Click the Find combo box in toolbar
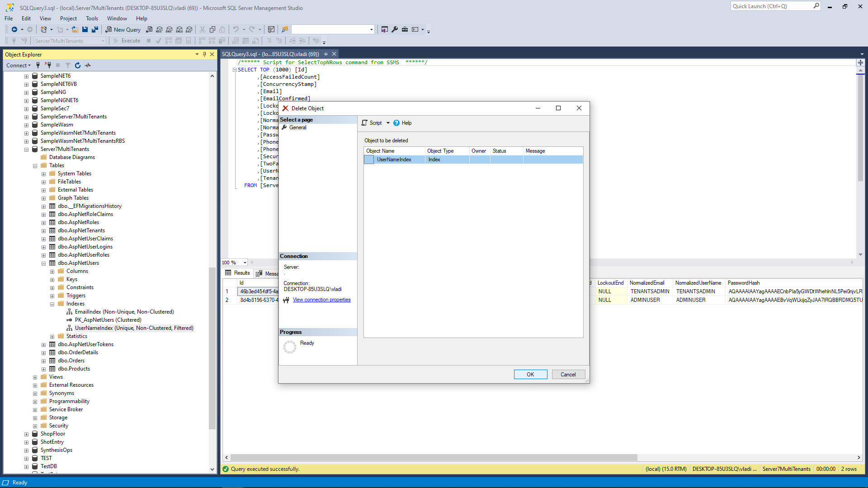This screenshot has width=868, height=488. 333,29
